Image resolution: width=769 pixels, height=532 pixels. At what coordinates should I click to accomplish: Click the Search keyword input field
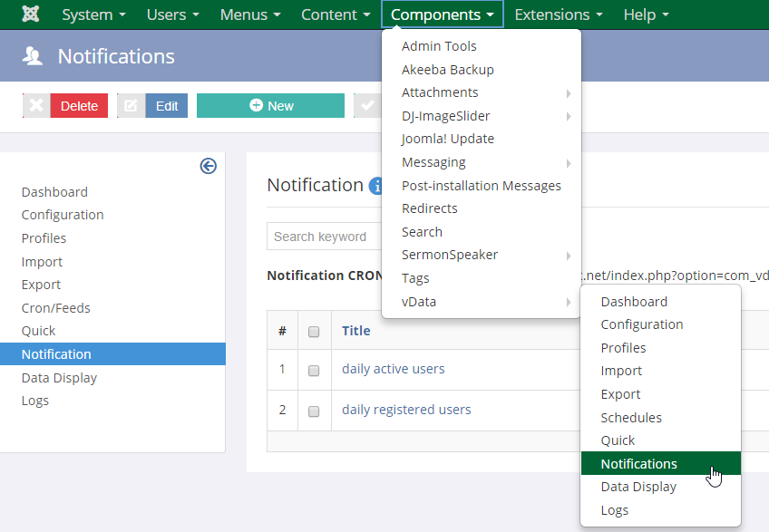(324, 237)
